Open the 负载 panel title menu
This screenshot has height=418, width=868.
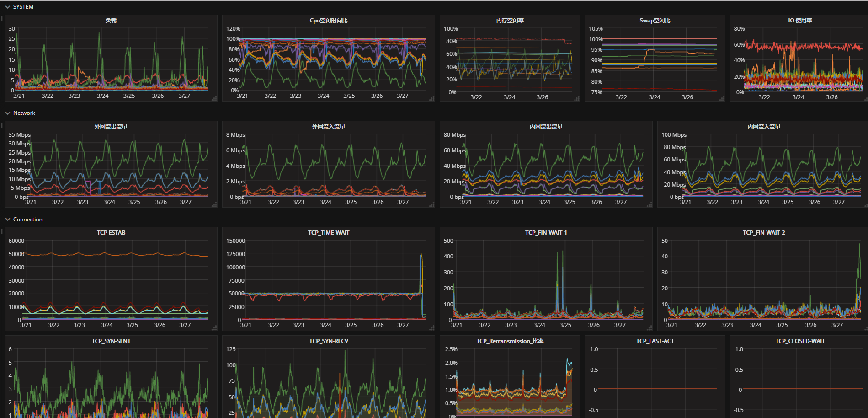point(111,21)
